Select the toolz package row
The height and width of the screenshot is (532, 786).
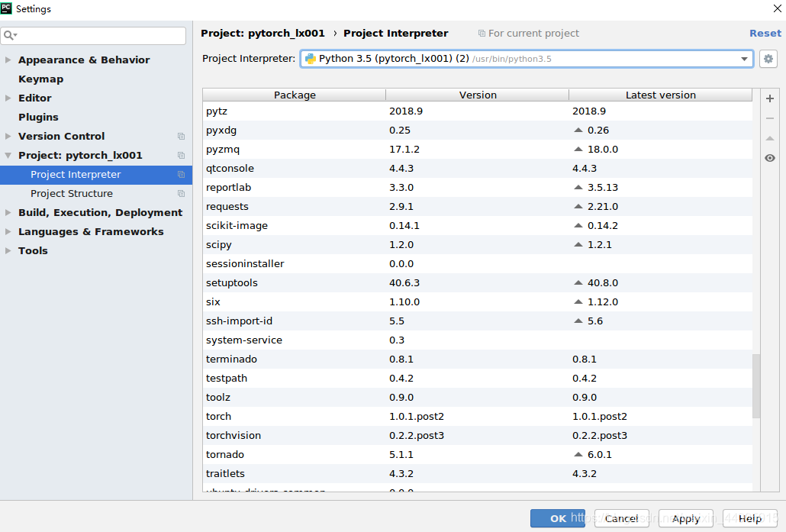[x=478, y=397]
